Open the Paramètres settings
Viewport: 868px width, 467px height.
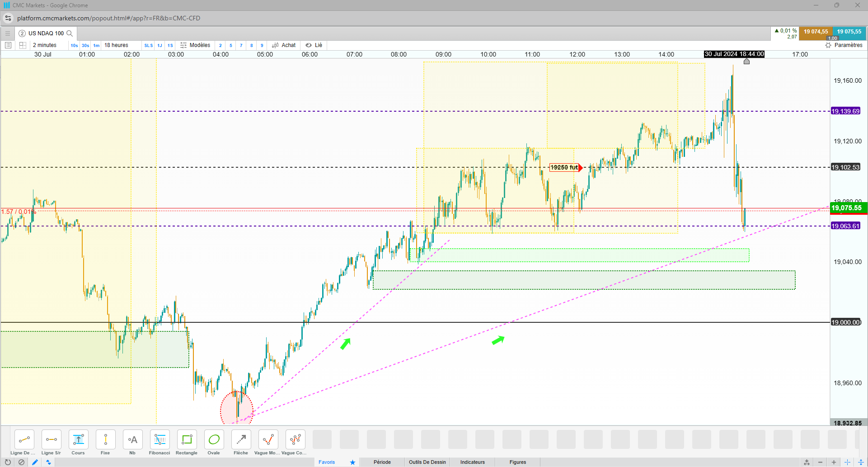(844, 45)
